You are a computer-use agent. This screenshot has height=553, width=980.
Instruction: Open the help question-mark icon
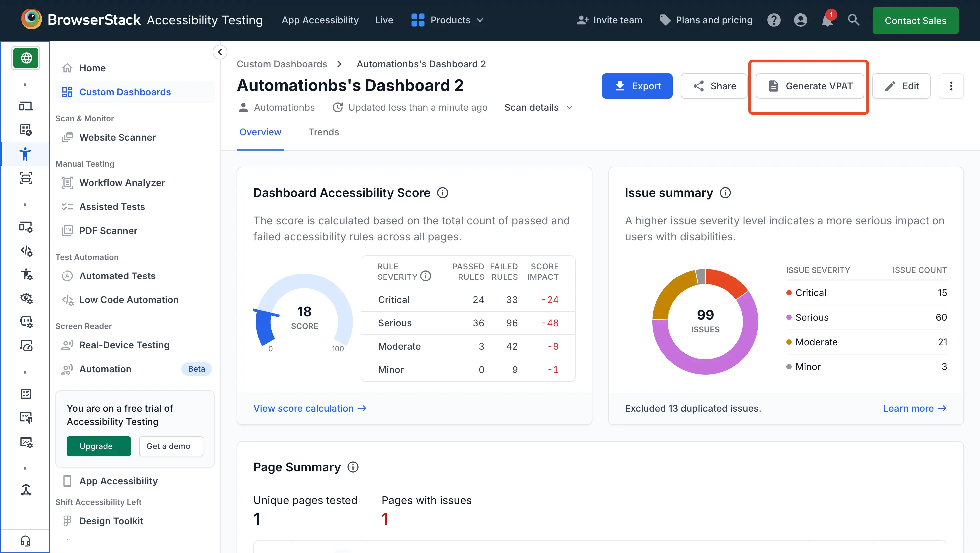[x=773, y=20]
